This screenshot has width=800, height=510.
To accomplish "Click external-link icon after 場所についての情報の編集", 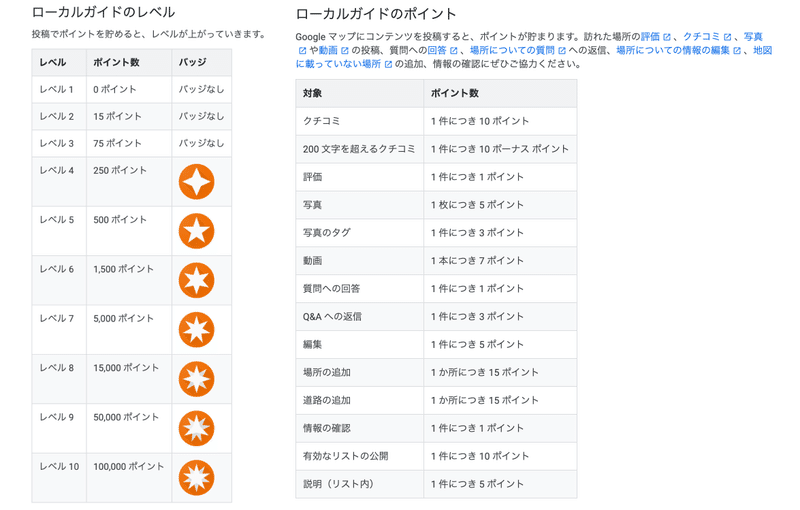I will tap(737, 50).
